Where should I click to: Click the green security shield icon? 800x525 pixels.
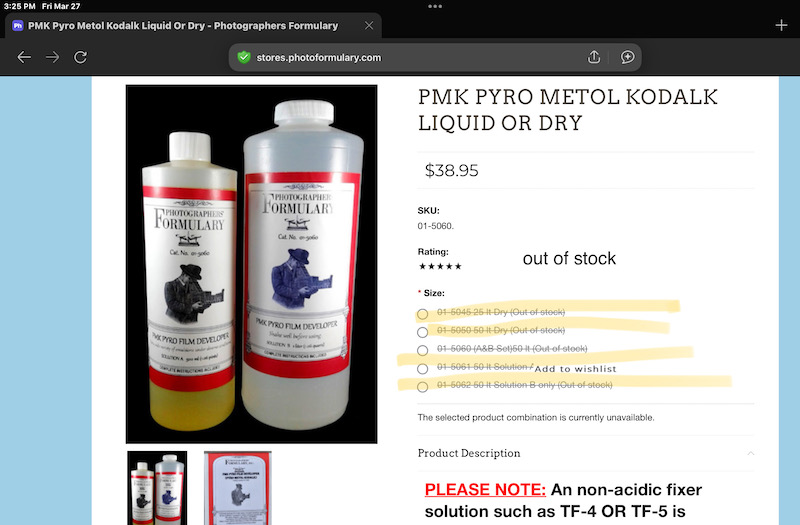click(244, 57)
